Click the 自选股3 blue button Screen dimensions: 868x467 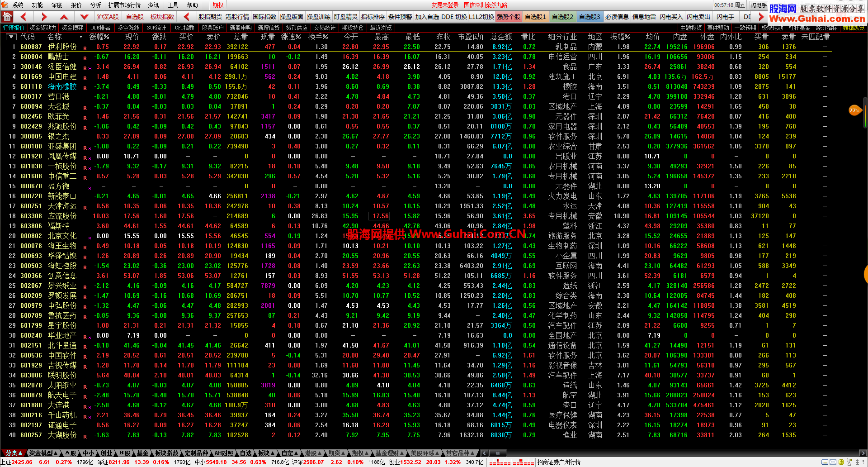tap(590, 17)
